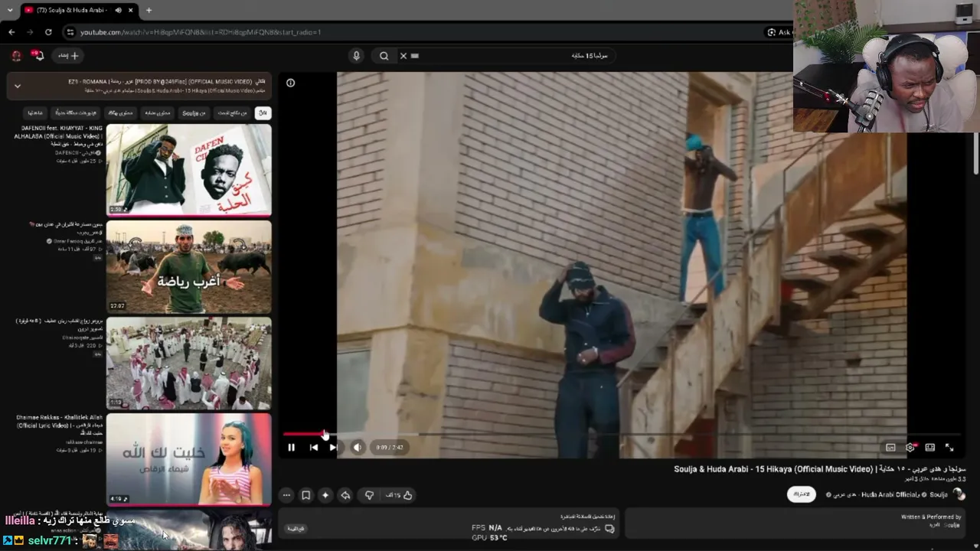Open video player settings gear

click(910, 448)
